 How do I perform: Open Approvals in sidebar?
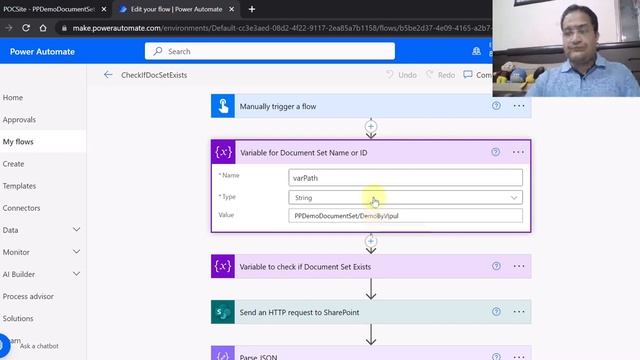[x=19, y=120]
